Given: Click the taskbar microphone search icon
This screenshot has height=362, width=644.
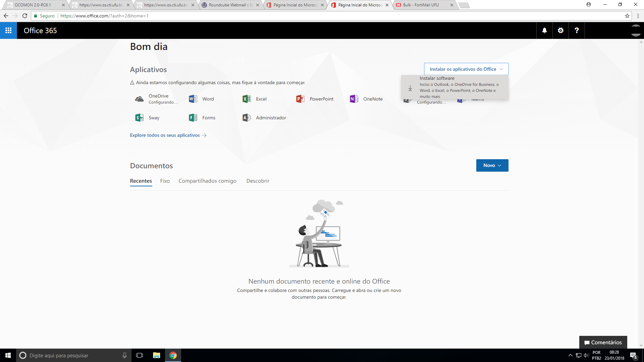Looking at the screenshot, I should 124,355.
